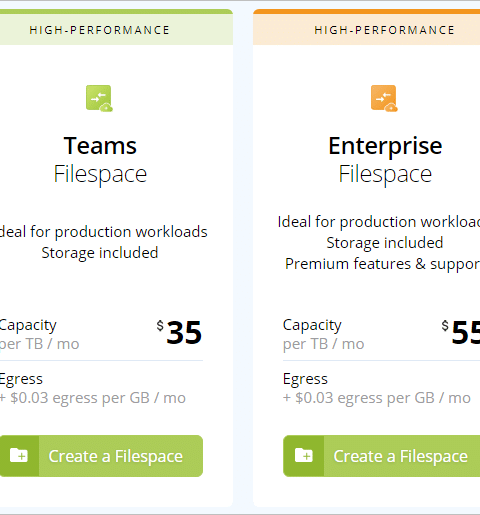Click the Enterprise Egress heading
This screenshot has height=515, width=480.
click(305, 379)
